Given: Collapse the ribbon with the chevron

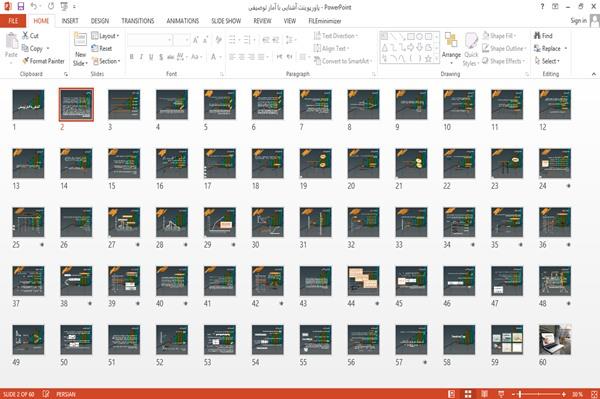Looking at the screenshot, I should (593, 74).
